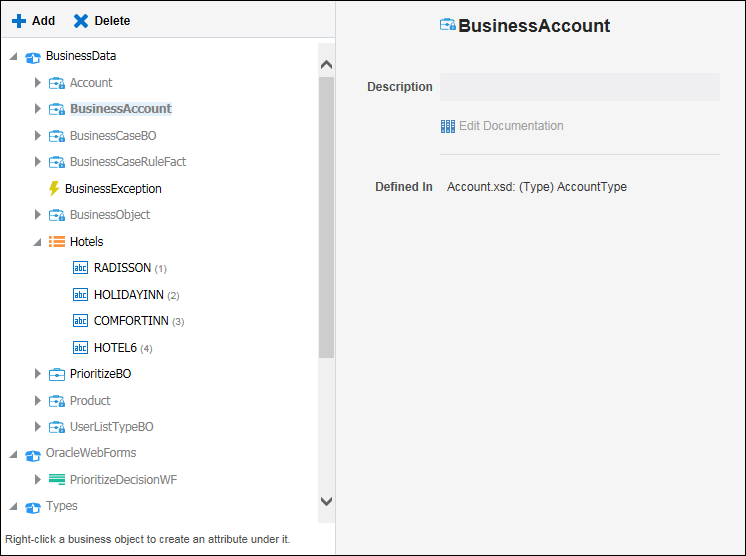Click the abc icon beside RADISSON
This screenshot has width=746, height=556.
81,268
